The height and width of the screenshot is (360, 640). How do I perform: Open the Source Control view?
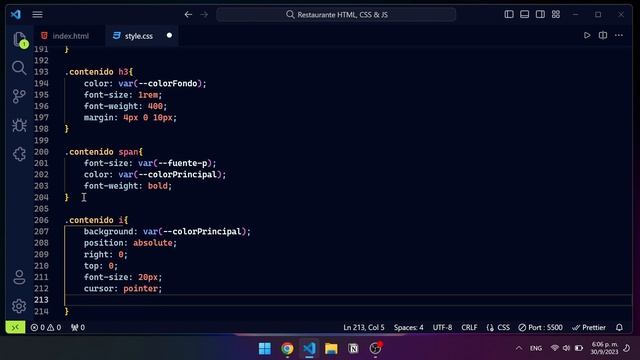19,96
